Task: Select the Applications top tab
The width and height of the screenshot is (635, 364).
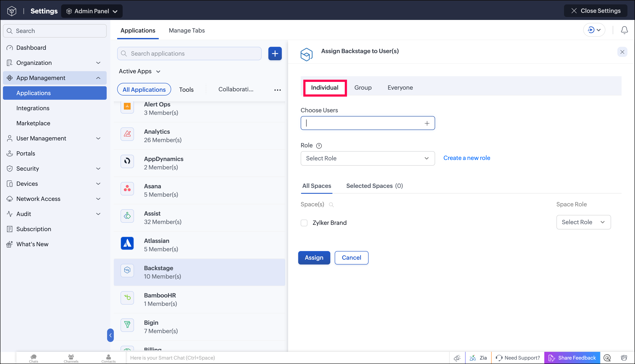Action: (x=138, y=30)
